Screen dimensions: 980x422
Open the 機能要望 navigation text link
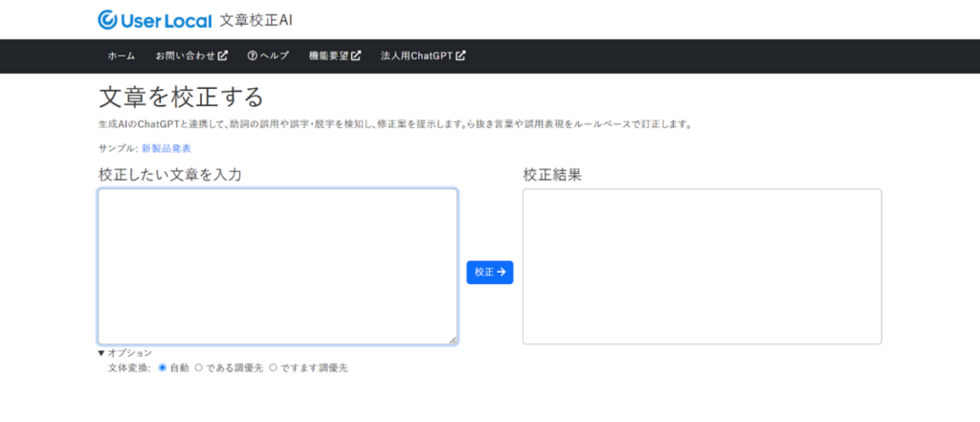click(328, 56)
